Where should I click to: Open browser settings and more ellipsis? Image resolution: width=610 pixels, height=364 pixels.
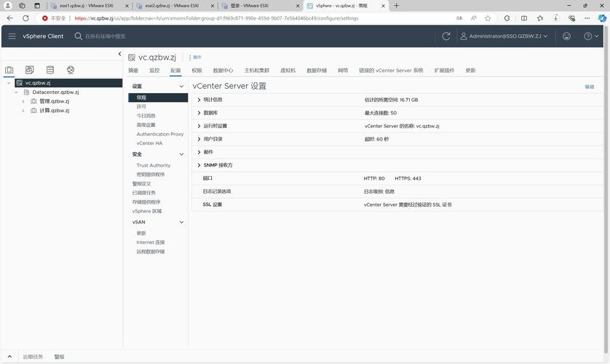pyautogui.click(x=587, y=18)
